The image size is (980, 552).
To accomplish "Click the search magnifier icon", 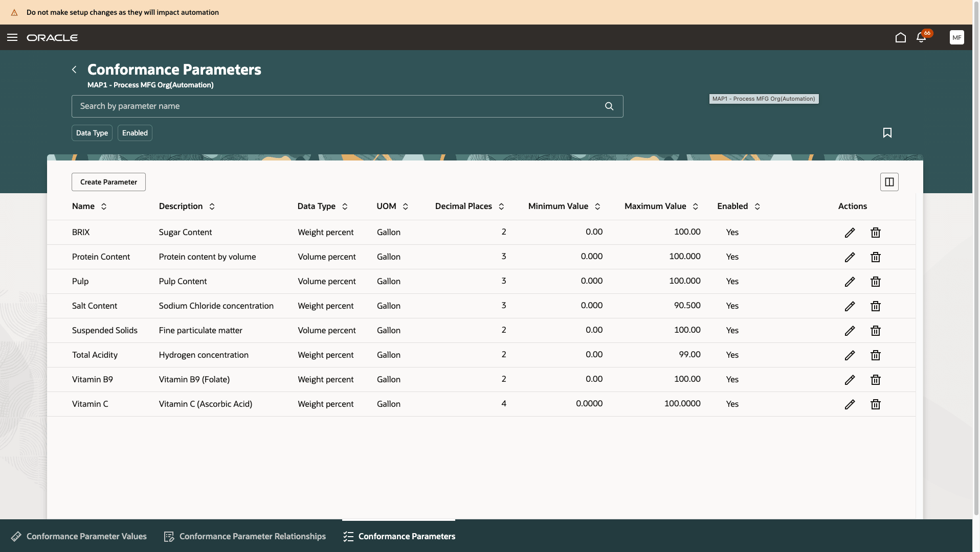I will tap(609, 106).
